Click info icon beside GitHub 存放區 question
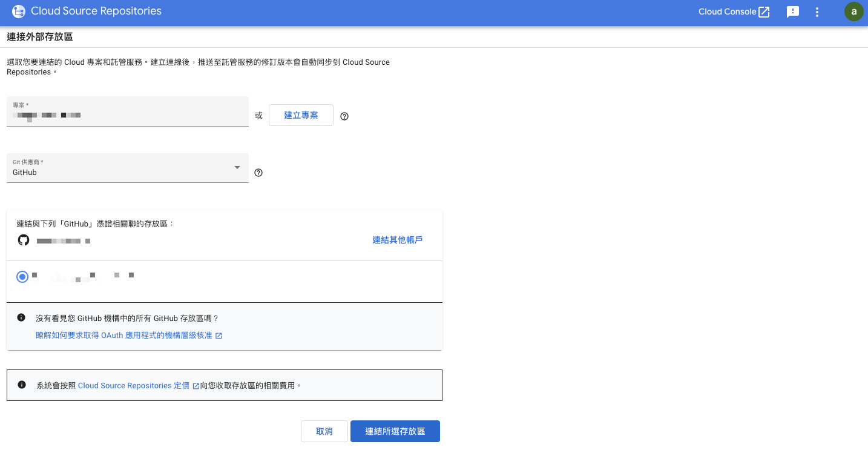Image resolution: width=868 pixels, height=467 pixels. click(21, 317)
